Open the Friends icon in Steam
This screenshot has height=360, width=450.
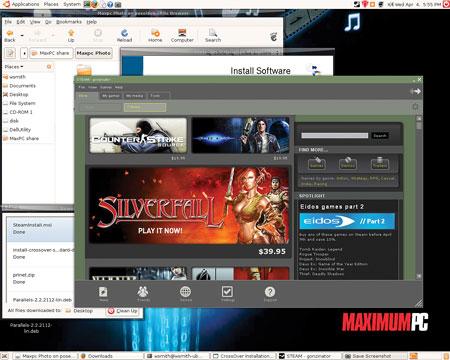coord(143,293)
